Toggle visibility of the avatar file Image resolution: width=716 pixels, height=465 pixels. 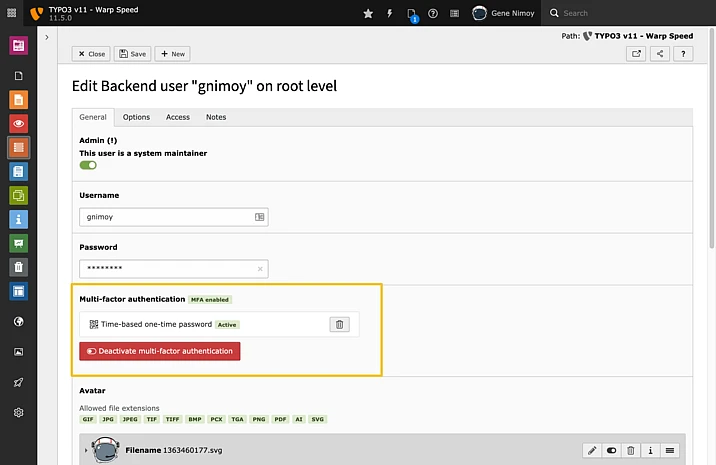click(612, 451)
